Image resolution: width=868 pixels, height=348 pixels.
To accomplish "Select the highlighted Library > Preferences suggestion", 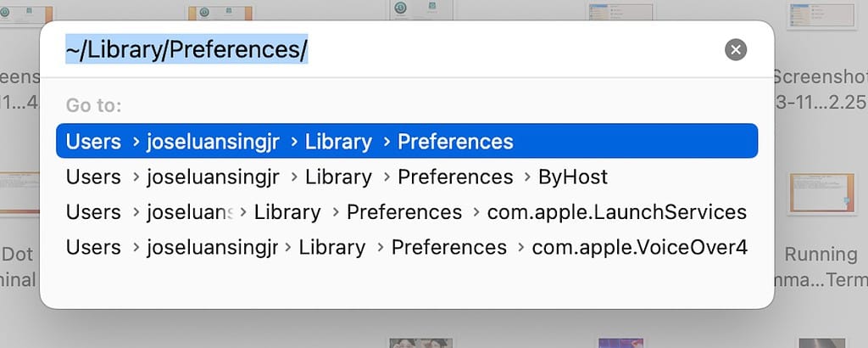I will 407,141.
